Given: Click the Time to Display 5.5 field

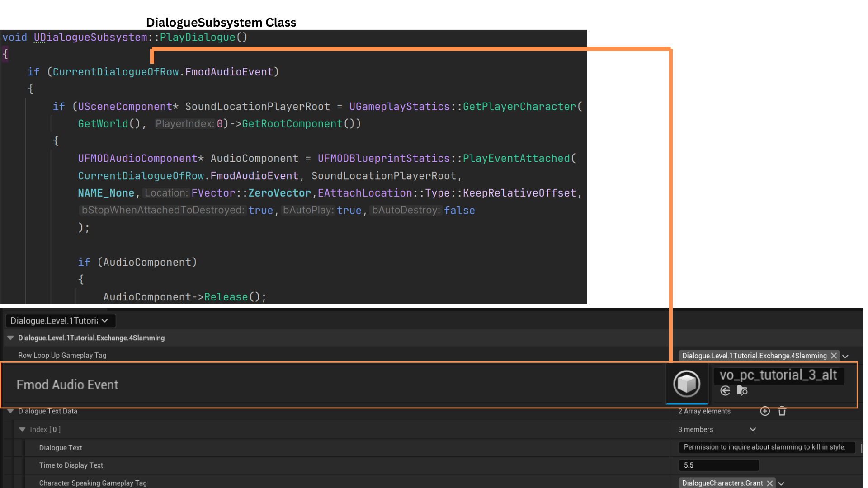Looking at the screenshot, I should tap(718, 465).
